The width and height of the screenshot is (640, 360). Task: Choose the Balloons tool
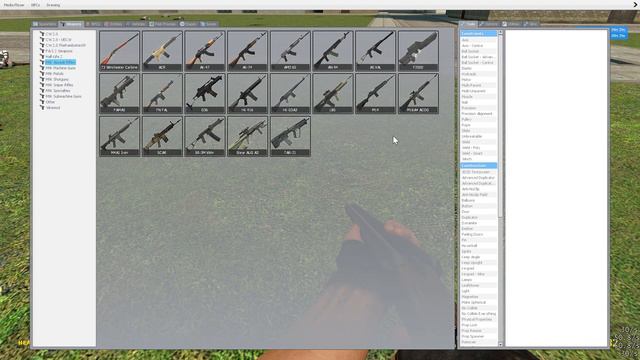tap(479, 200)
